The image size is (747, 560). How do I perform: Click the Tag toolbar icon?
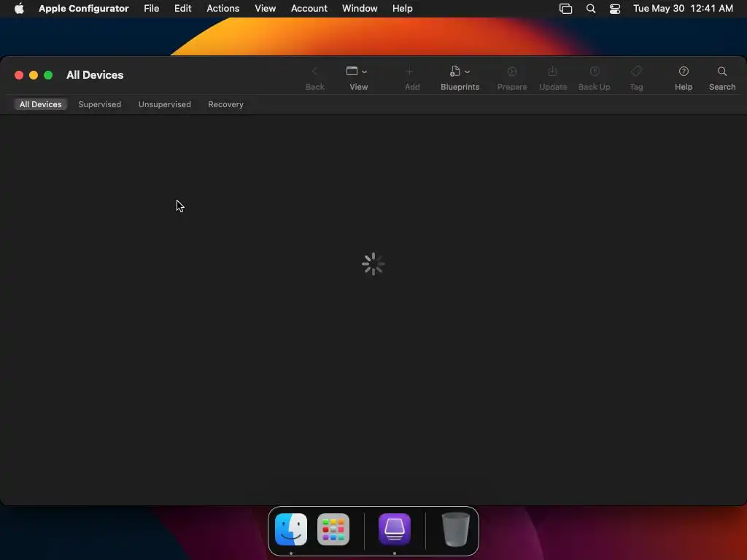(636, 71)
